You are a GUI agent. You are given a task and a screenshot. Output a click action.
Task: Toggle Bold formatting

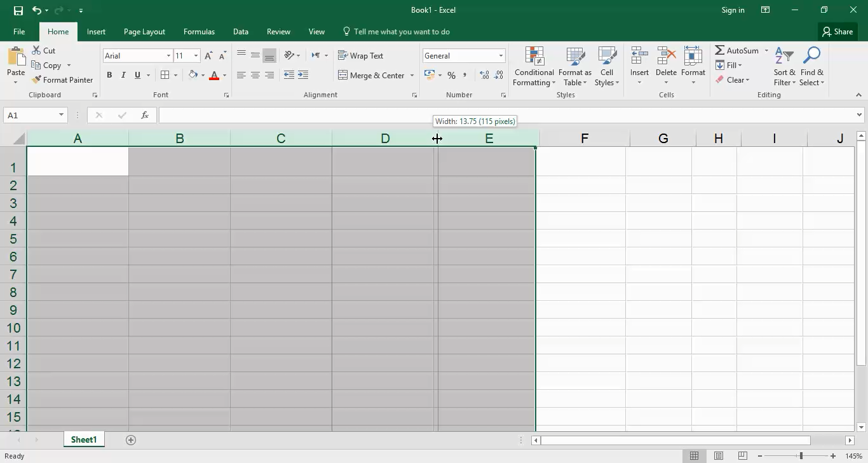[109, 75]
